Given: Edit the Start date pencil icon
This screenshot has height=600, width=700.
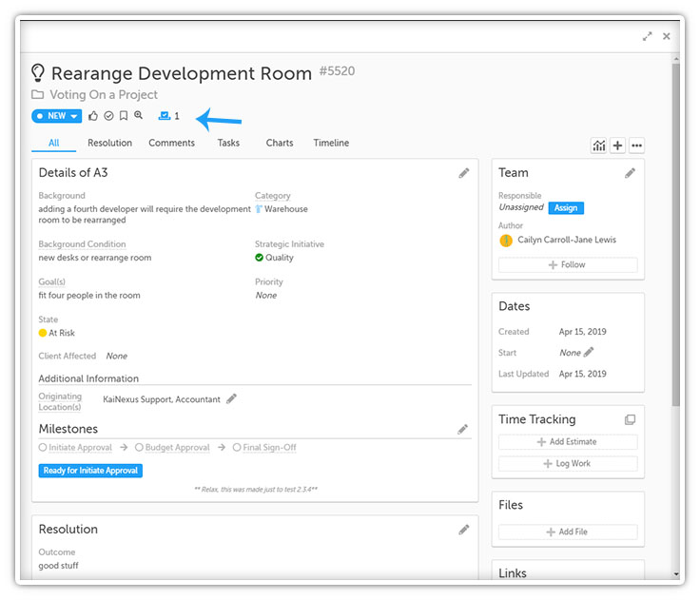Looking at the screenshot, I should 589,352.
